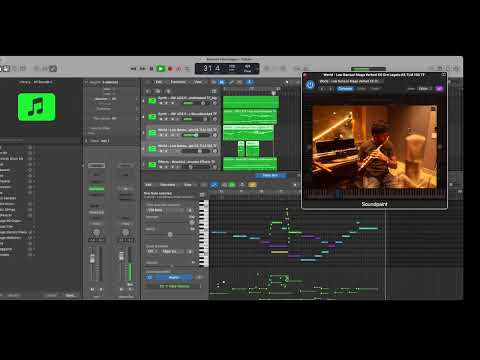Image resolution: width=480 pixels, height=360 pixels.
Task: Click the pencil tool icon in Tracks toolbar
Action: 230,82
